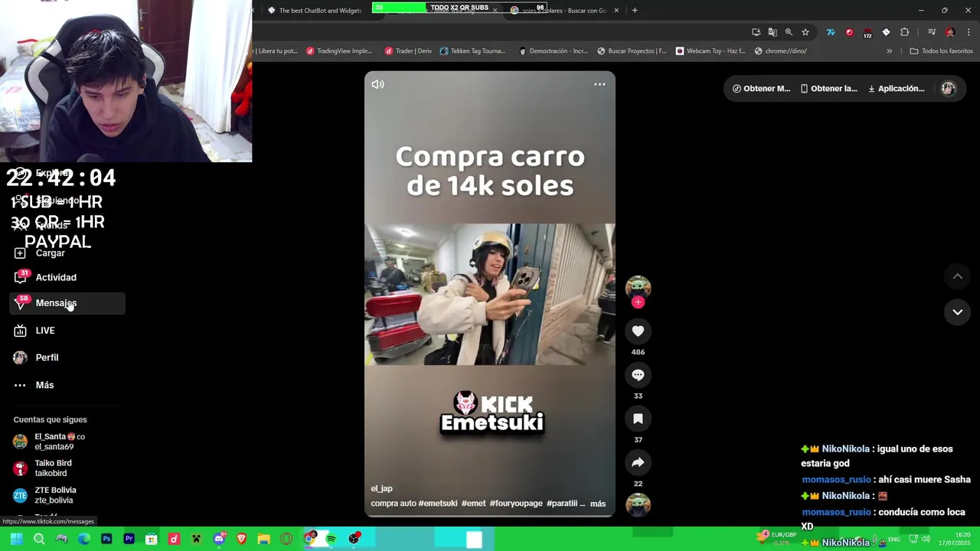Open Tekken Tag Tourna... bookmark
The height and width of the screenshot is (551, 980).
tap(472, 51)
